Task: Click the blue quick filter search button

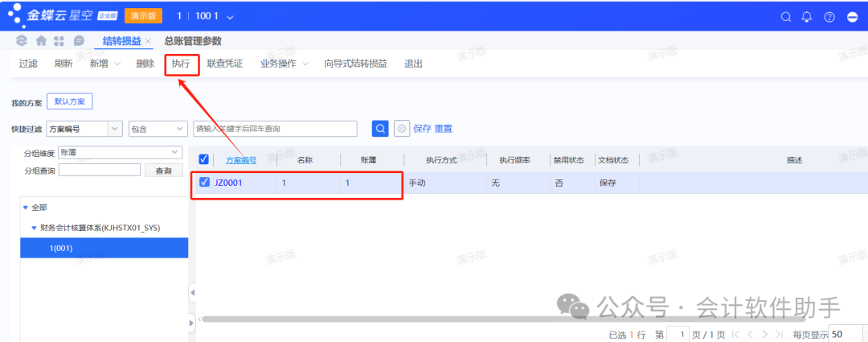Action: [380, 129]
